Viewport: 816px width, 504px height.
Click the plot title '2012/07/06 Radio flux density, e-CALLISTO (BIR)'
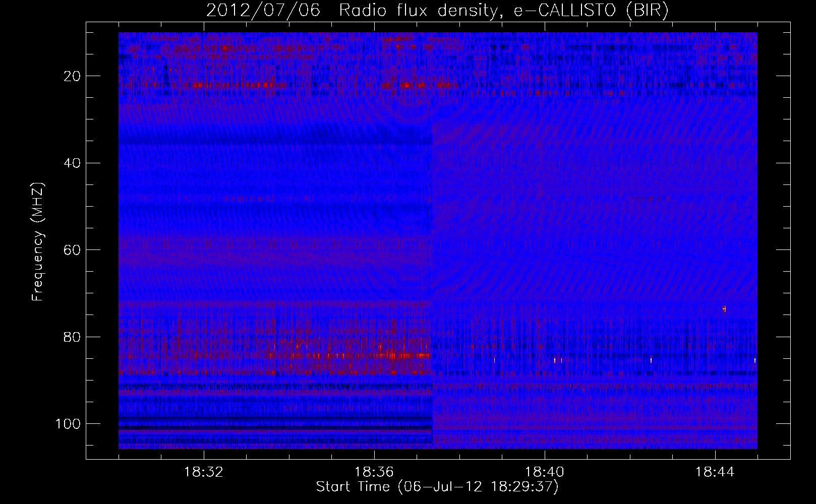tap(437, 11)
